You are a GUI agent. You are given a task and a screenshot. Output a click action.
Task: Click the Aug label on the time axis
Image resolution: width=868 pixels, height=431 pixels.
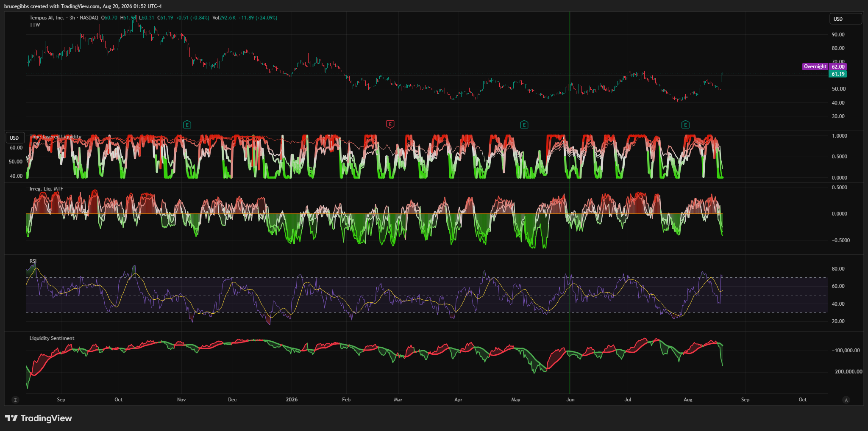tap(688, 400)
